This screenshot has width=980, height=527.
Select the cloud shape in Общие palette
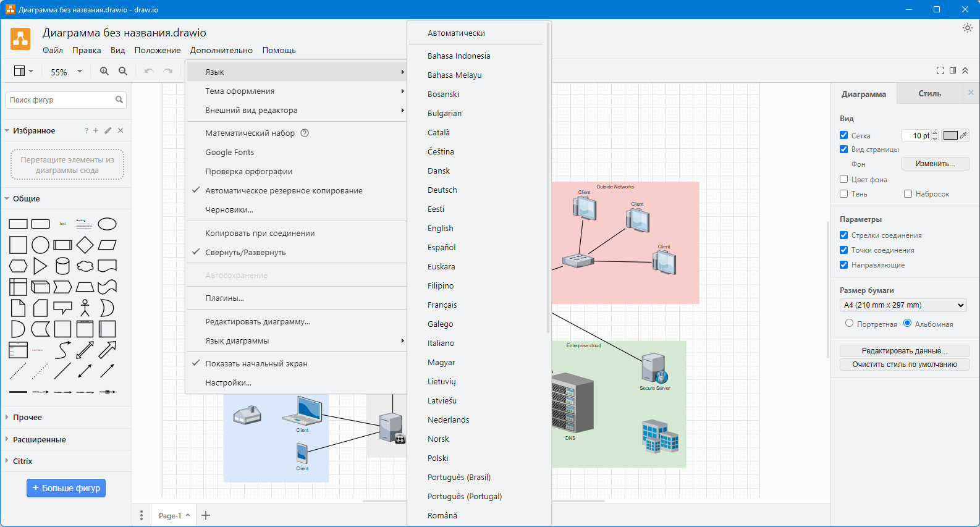85,266
